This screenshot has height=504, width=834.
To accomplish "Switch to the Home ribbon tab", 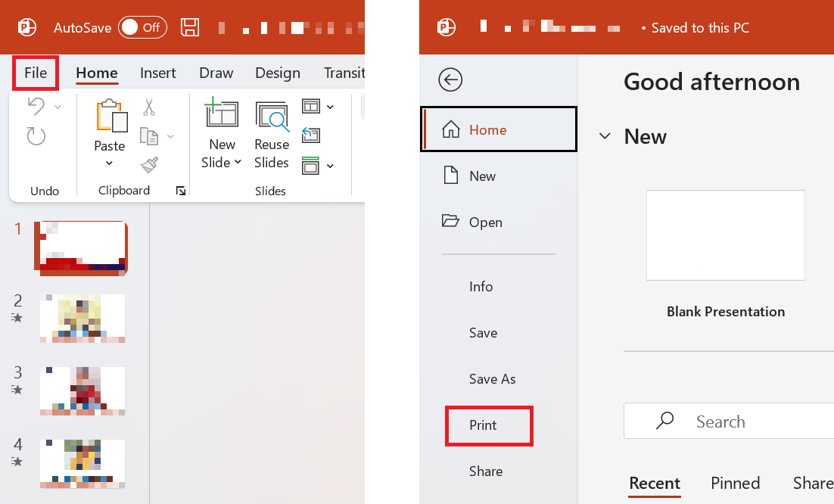I will [97, 73].
